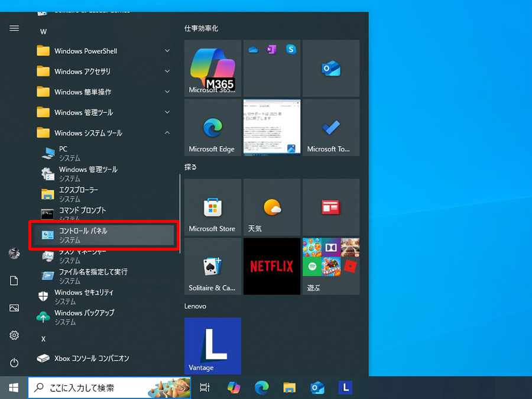Open the Microsoft To Do tile
Screen dimensions: 532x399
(x=331, y=128)
